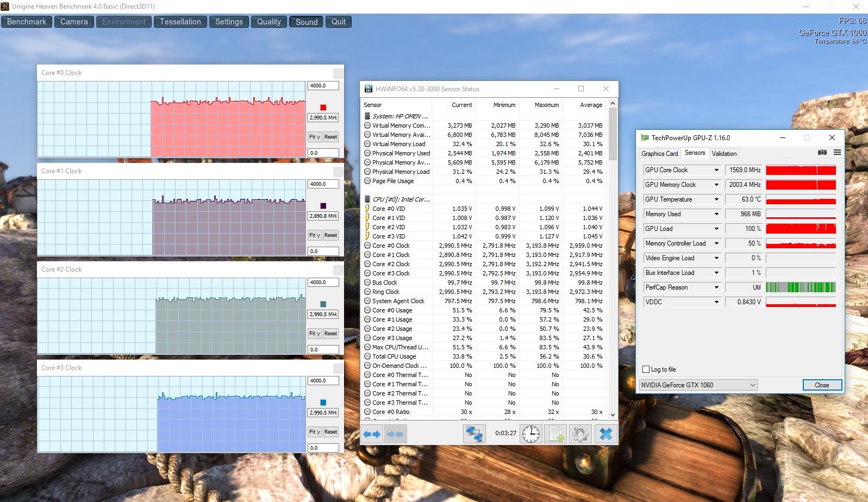Close the Core #2 Clock graph panel
This screenshot has height=502, width=868.
tap(338, 269)
